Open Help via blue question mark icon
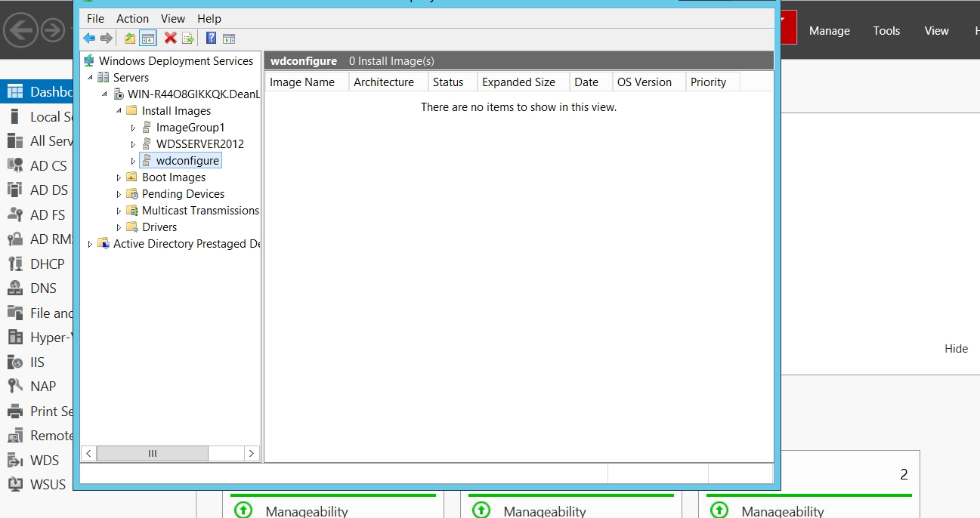 click(x=212, y=39)
